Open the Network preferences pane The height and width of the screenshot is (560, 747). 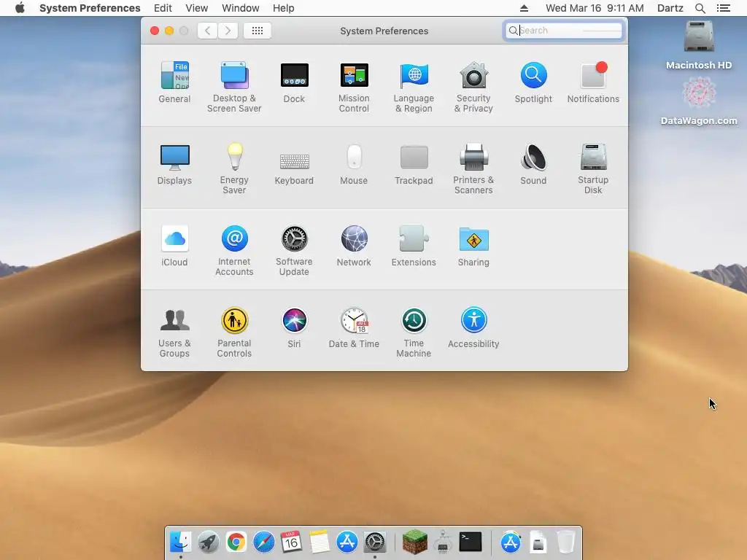click(354, 246)
